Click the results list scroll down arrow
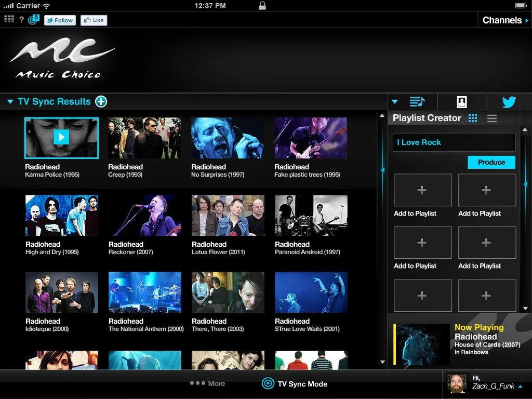 pyautogui.click(x=382, y=362)
